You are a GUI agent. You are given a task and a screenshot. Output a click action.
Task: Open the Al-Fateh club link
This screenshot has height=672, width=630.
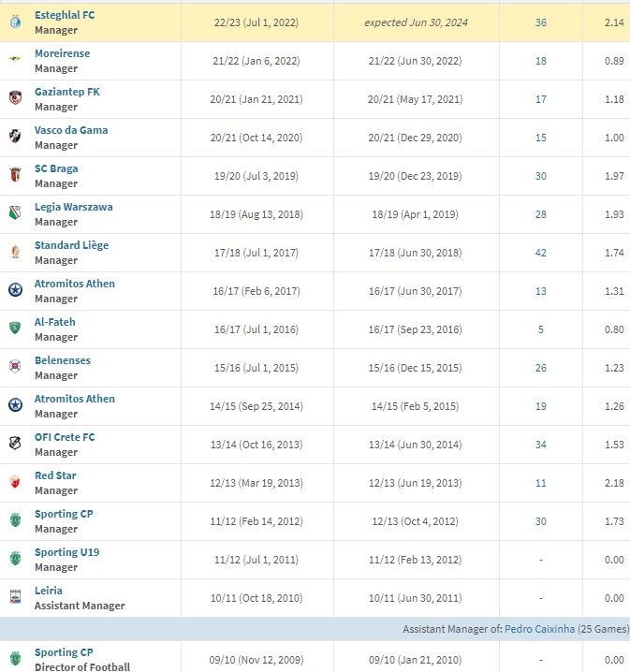[55, 322]
